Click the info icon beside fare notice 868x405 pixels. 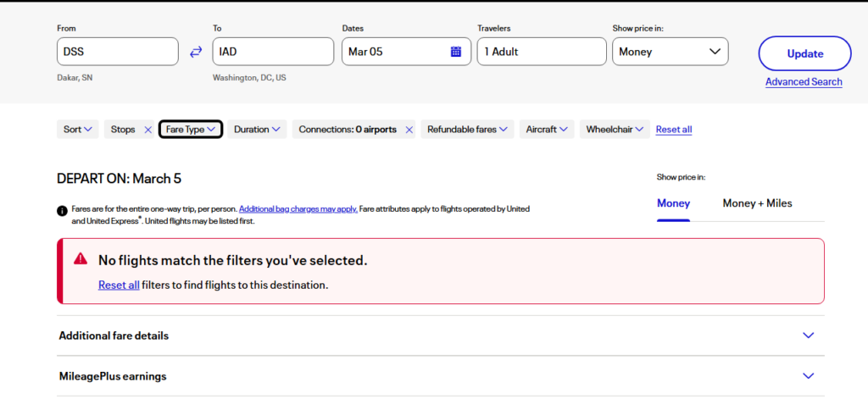(x=62, y=210)
